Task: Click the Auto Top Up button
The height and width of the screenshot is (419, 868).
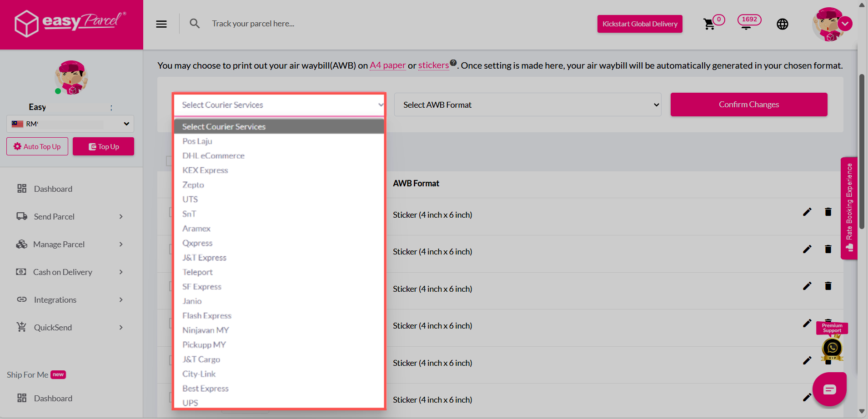Action: [x=37, y=146]
